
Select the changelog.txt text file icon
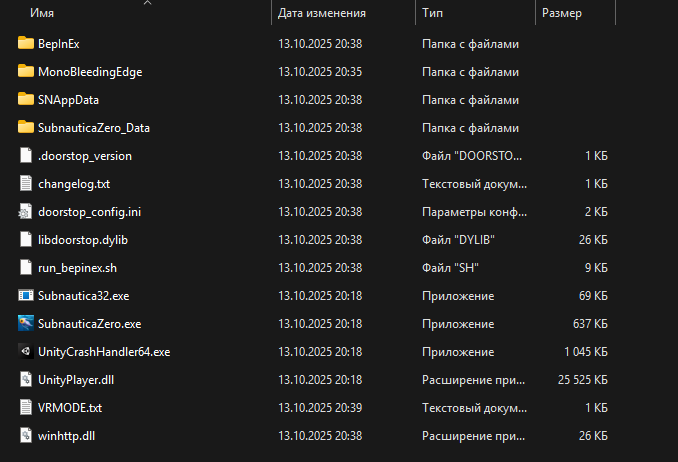coord(26,184)
